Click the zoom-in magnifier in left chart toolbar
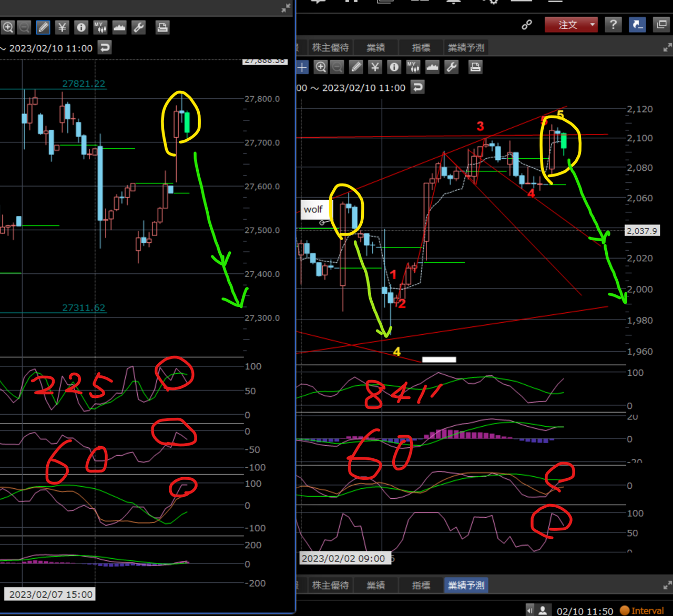The image size is (673, 616). coord(8,27)
